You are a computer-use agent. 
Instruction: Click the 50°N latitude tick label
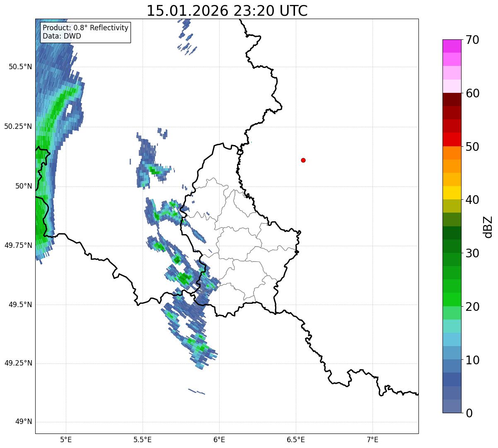click(24, 186)
